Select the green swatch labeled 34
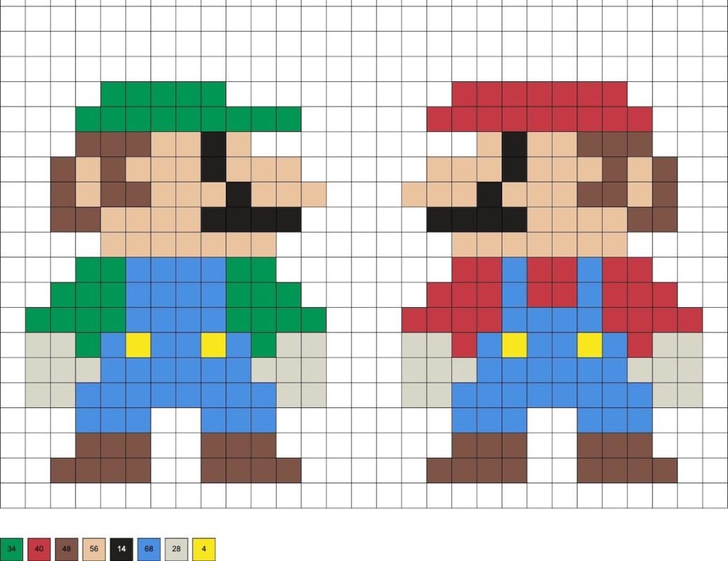The width and height of the screenshot is (728, 561). point(11,549)
